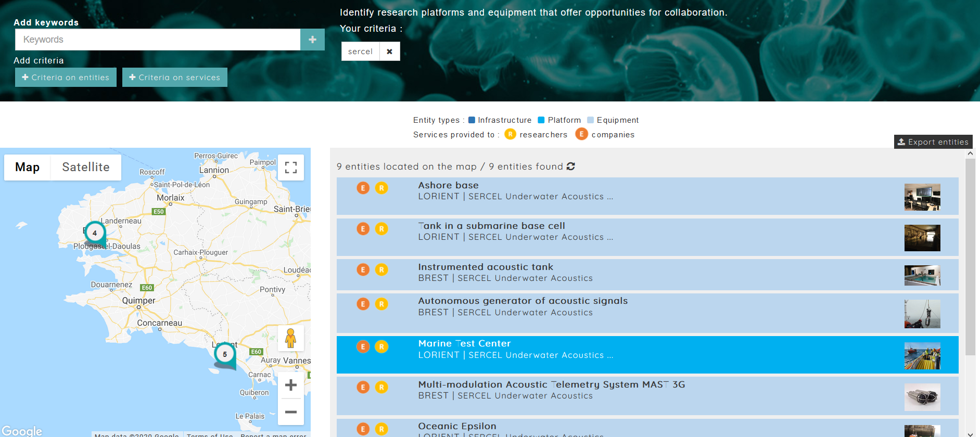
Task: Open Autonomous generator of acoustic signals
Action: tap(647, 313)
